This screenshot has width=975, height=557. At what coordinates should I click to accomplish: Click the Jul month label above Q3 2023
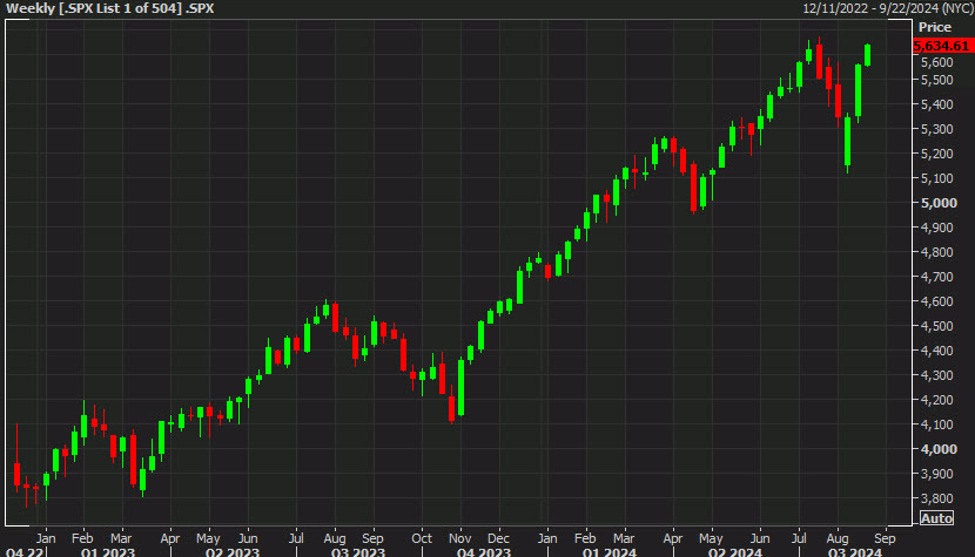tap(296, 538)
